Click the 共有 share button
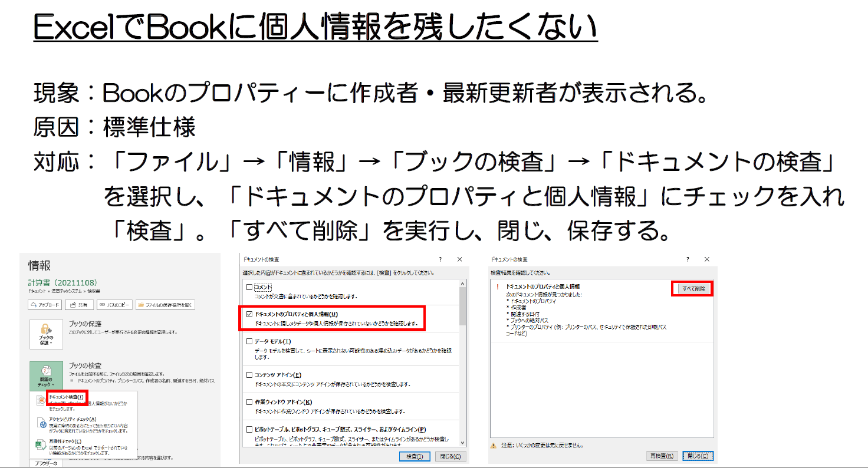This screenshot has height=468, width=868. (x=80, y=305)
